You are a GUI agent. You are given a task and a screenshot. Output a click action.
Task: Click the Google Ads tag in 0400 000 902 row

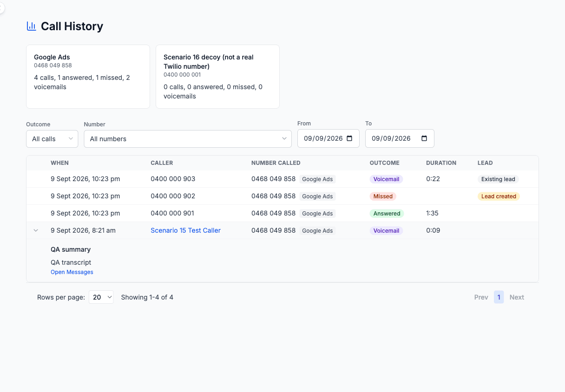tap(317, 196)
